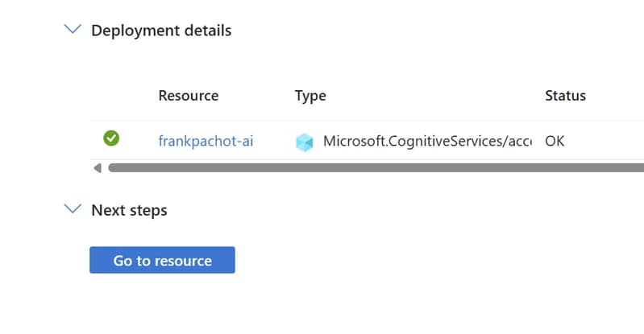Image resolution: width=644 pixels, height=334 pixels.
Task: Click the gray triangle left of scrollbar
Action: (x=98, y=168)
